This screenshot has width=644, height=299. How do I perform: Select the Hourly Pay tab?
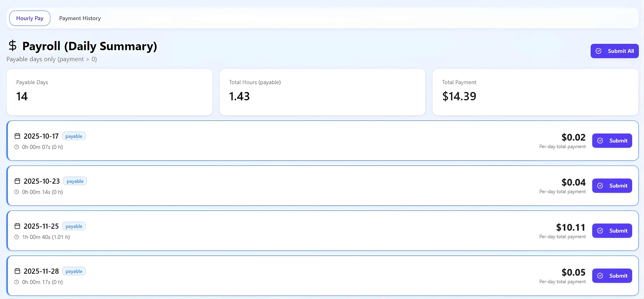pos(29,18)
